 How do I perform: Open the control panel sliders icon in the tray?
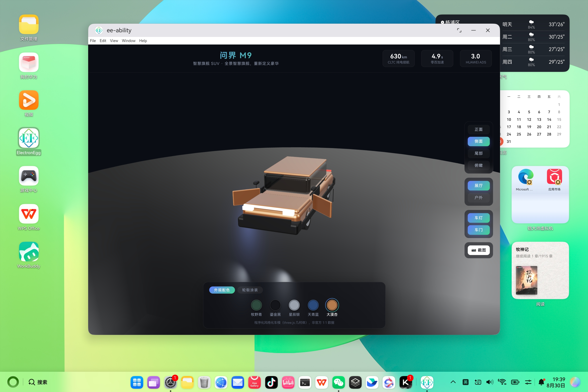coord(528,382)
